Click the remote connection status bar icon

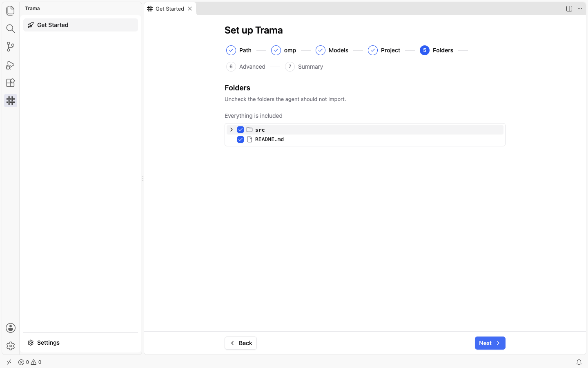pyautogui.click(x=9, y=362)
